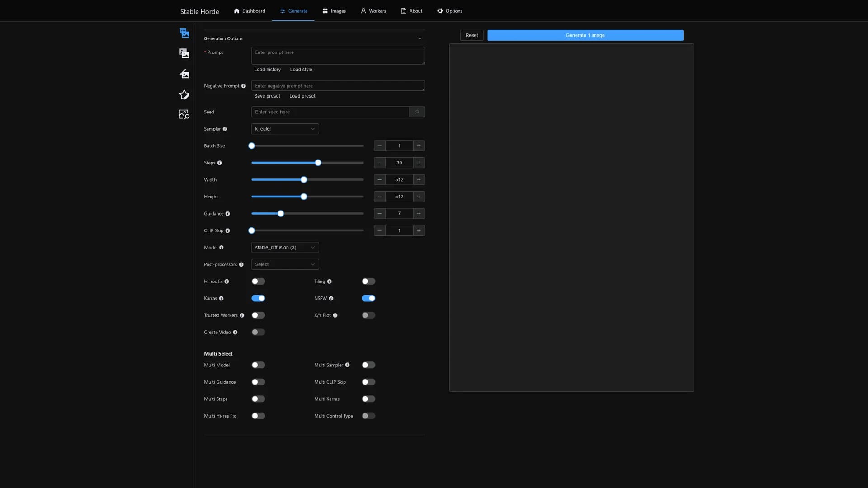Click the Generate 1 image button
The width and height of the screenshot is (868, 488).
click(585, 35)
